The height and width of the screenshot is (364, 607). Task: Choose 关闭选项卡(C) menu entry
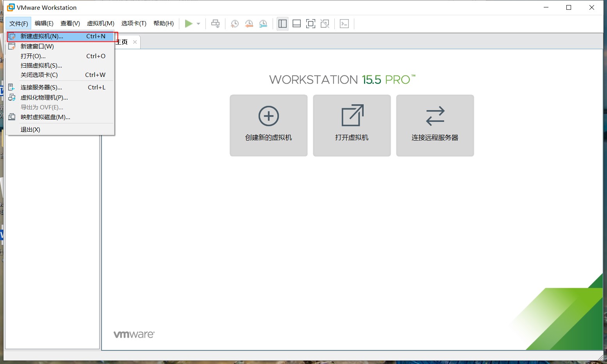tap(61, 75)
